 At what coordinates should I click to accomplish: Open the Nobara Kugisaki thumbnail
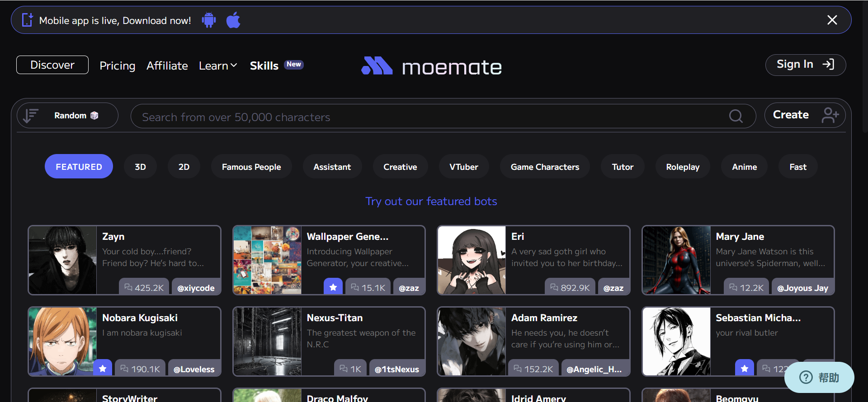63,341
